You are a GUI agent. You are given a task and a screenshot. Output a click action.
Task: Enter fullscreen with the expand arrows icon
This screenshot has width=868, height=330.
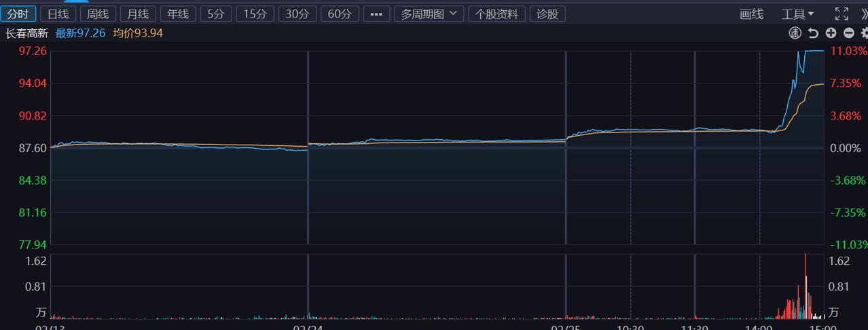click(842, 14)
